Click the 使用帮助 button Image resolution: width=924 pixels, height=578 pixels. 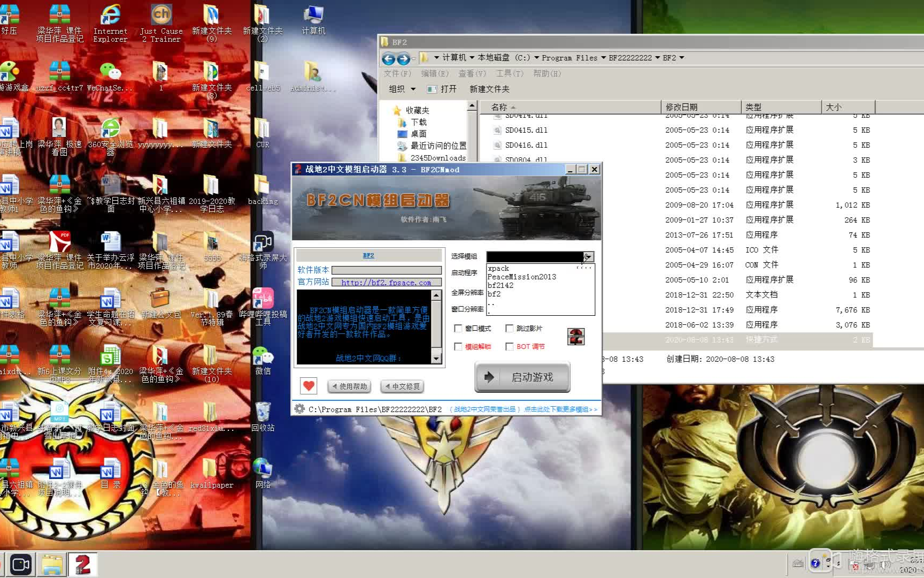349,386
